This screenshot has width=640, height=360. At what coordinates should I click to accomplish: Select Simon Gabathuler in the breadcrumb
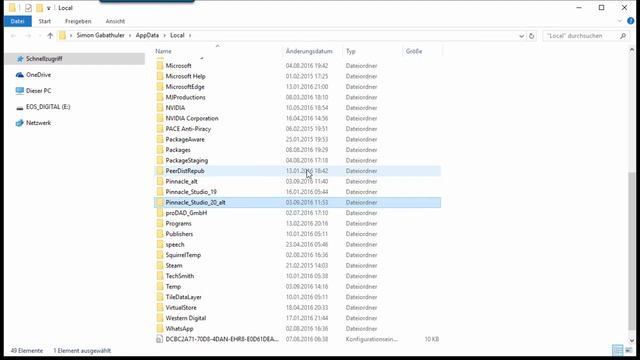[100, 36]
